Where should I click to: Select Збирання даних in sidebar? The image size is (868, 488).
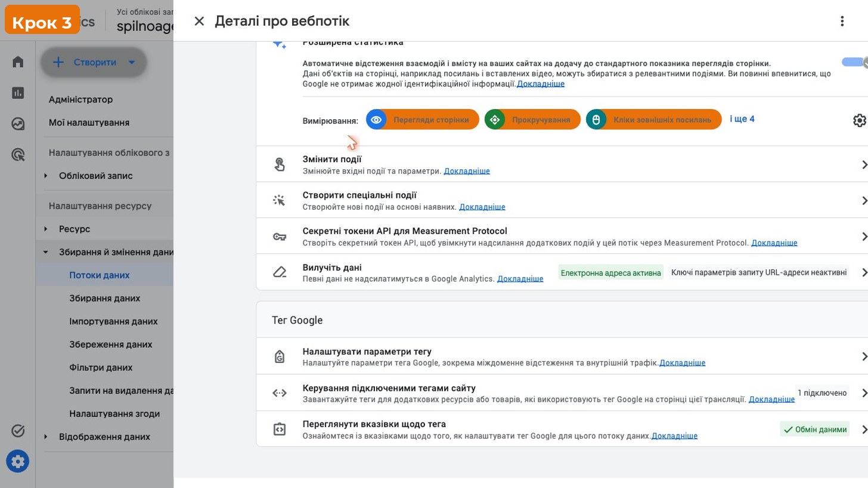pos(104,299)
